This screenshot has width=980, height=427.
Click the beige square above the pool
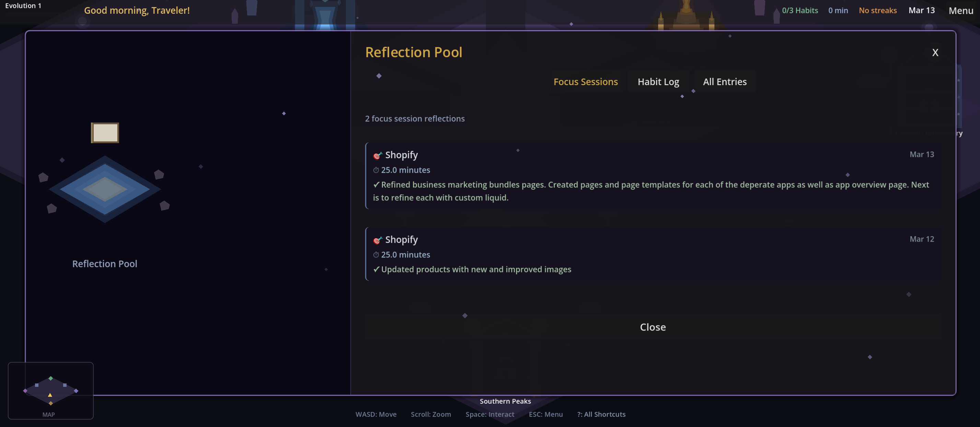coord(105,133)
